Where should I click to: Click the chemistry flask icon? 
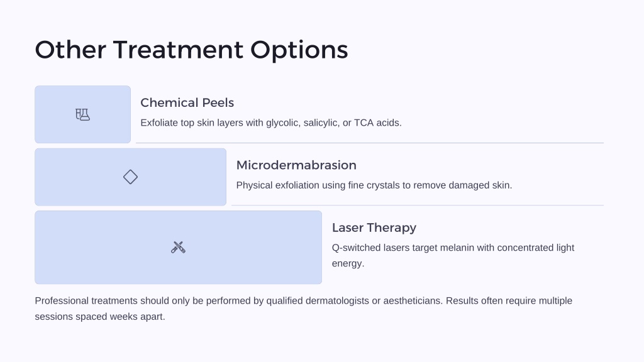[82, 114]
